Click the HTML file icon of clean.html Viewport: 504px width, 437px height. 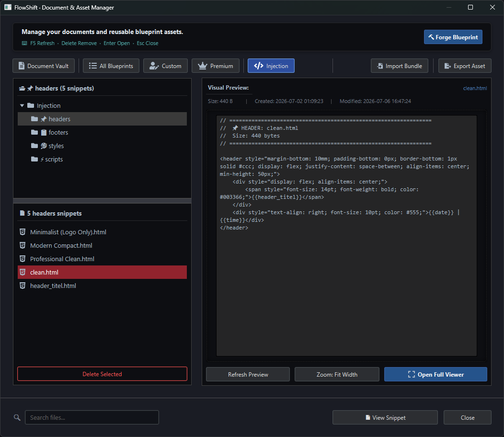(23, 272)
